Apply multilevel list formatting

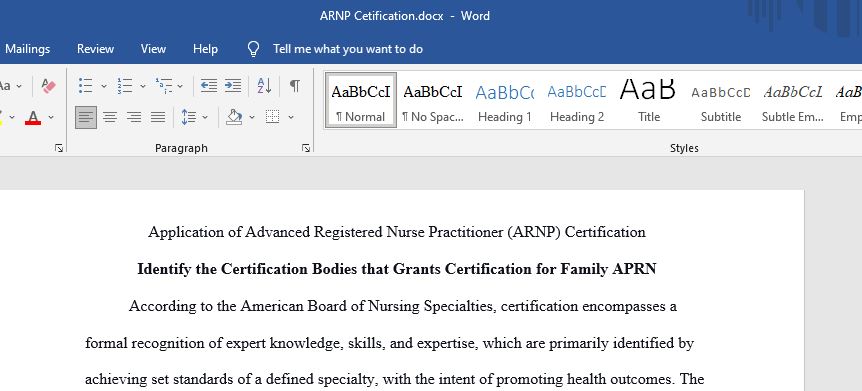pos(164,86)
